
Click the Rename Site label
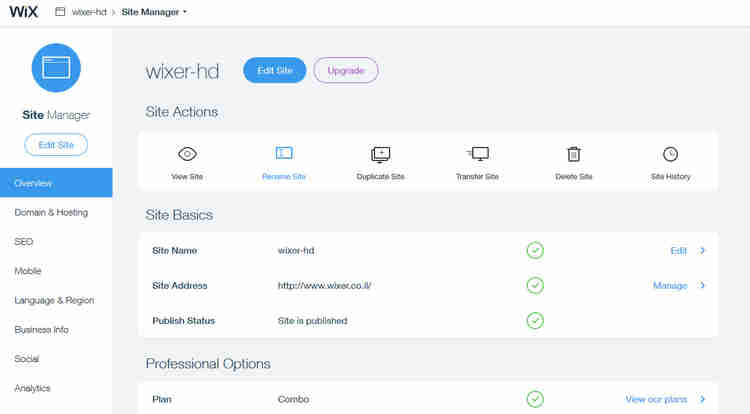click(x=284, y=176)
